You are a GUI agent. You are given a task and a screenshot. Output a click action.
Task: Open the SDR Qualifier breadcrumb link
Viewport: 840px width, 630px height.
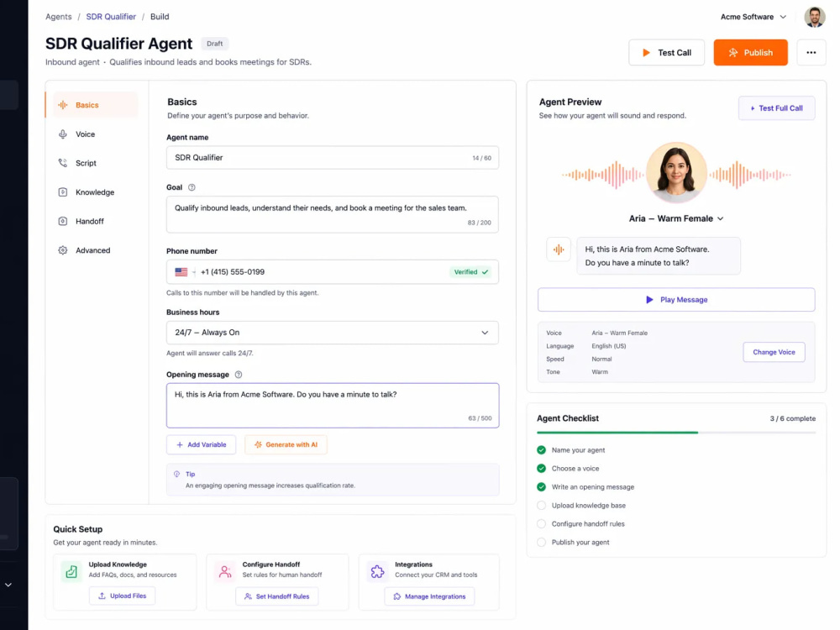[111, 17]
